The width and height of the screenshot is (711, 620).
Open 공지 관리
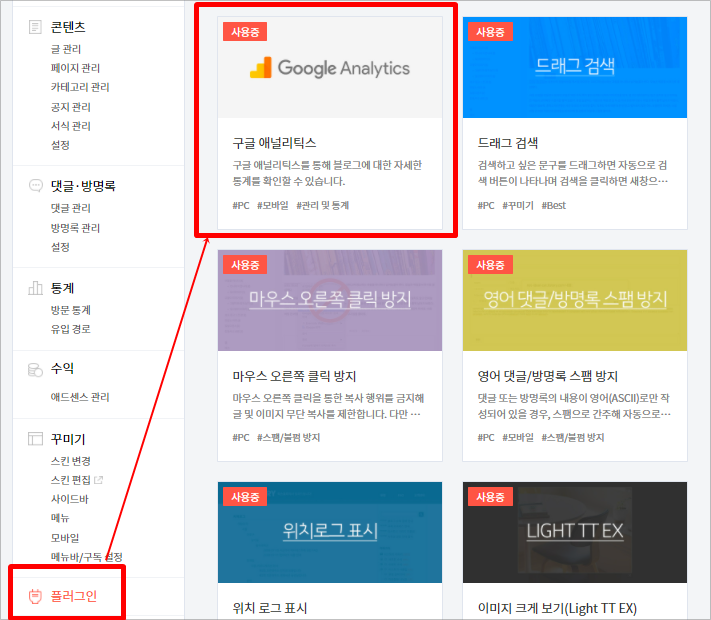click(71, 107)
